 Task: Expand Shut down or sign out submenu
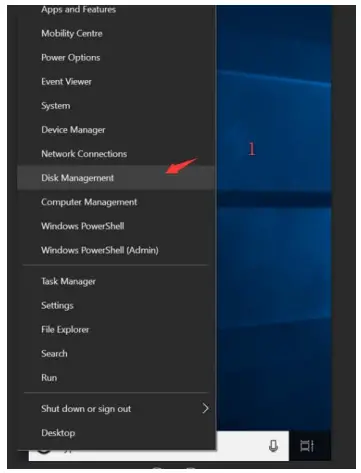click(x=116, y=409)
